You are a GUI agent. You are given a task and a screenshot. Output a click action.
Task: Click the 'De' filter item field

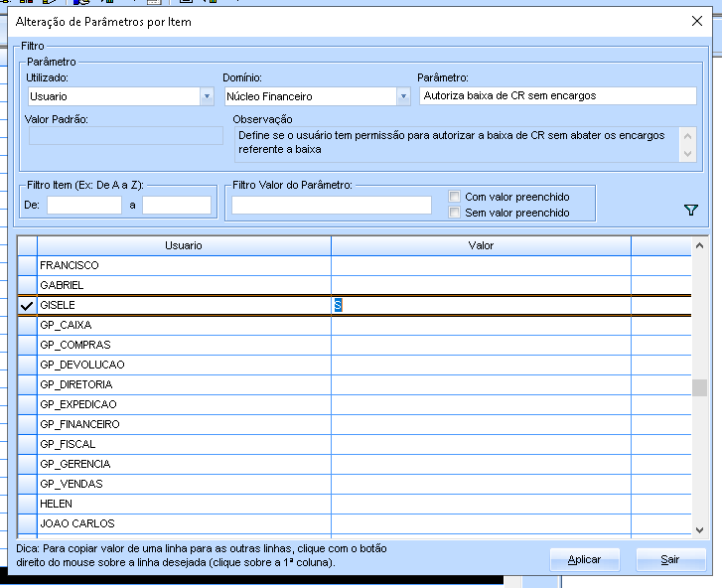(x=83, y=205)
